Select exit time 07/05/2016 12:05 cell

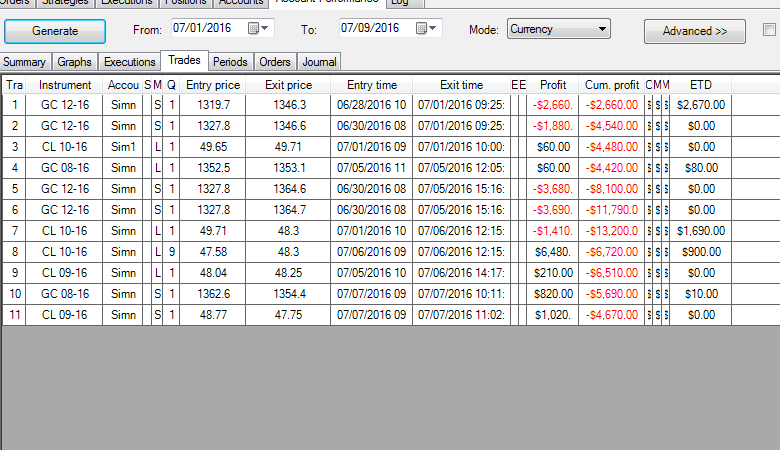tap(462, 168)
